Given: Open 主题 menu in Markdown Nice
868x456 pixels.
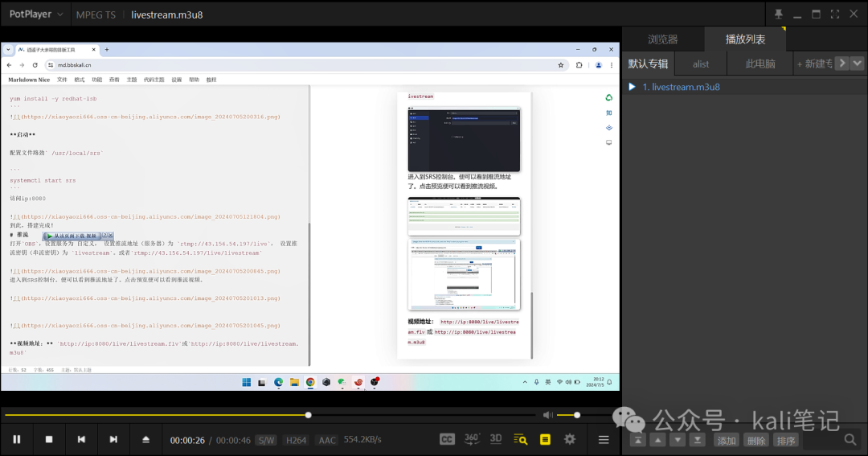Looking at the screenshot, I should (131, 80).
